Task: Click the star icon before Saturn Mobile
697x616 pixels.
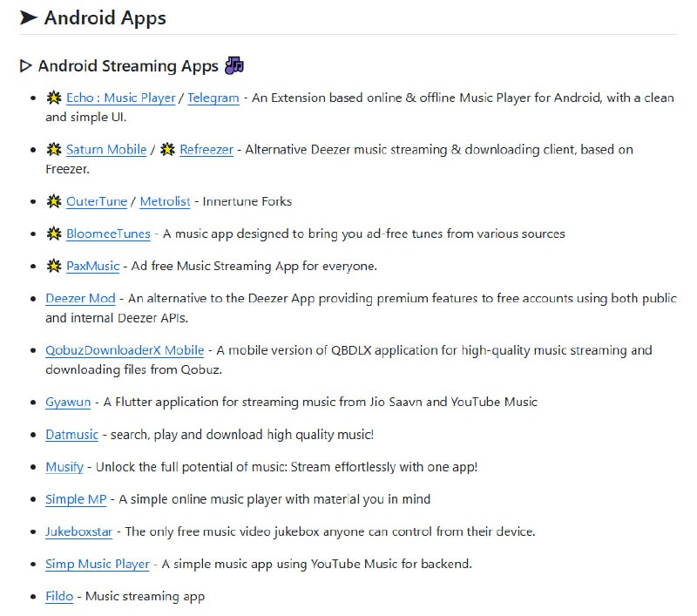Action: click(x=54, y=149)
